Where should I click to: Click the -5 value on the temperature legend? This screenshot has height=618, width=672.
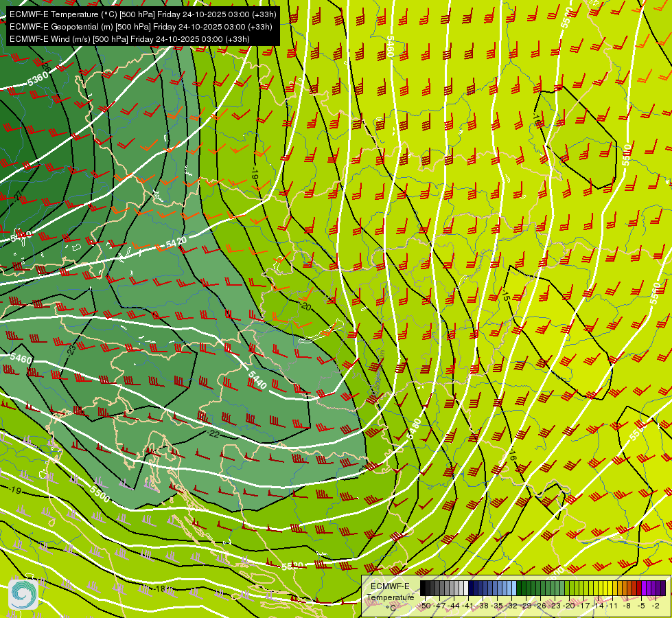click(x=641, y=606)
